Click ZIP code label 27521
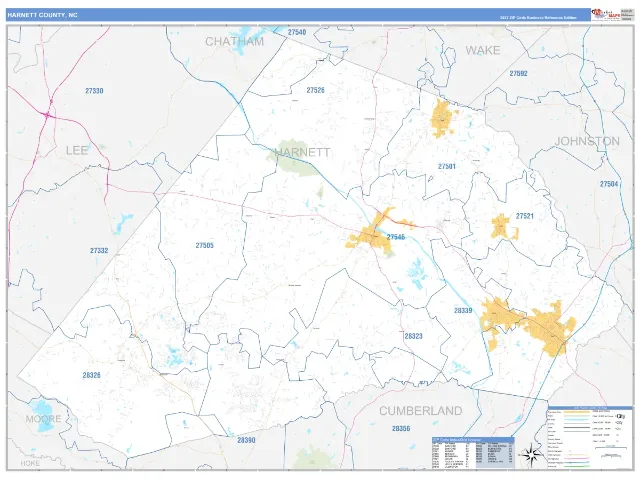640x480 pixels. coord(524,216)
